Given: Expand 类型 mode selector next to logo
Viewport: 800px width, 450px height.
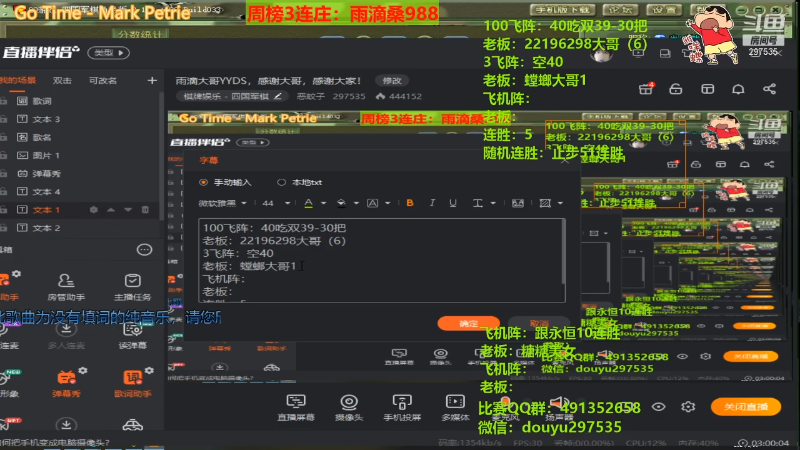Looking at the screenshot, I should [109, 53].
